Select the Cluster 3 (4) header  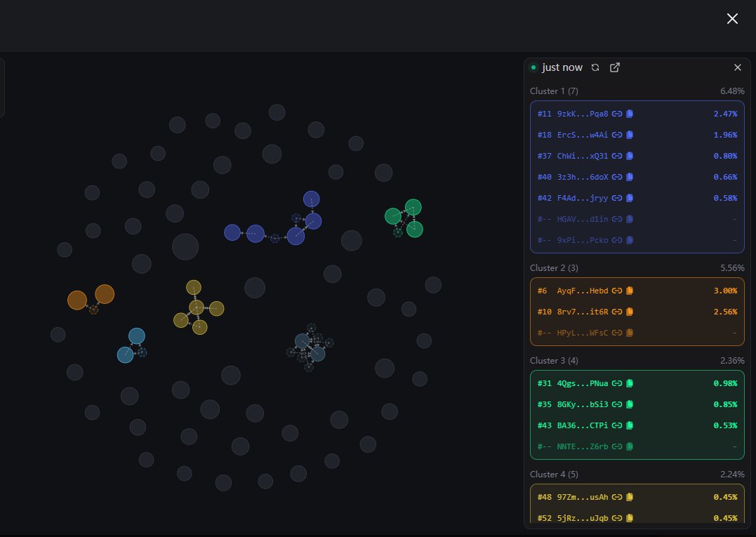pyautogui.click(x=554, y=361)
